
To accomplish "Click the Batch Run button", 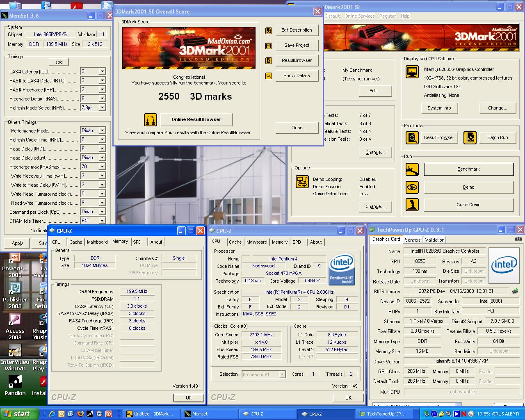I will [x=498, y=138].
